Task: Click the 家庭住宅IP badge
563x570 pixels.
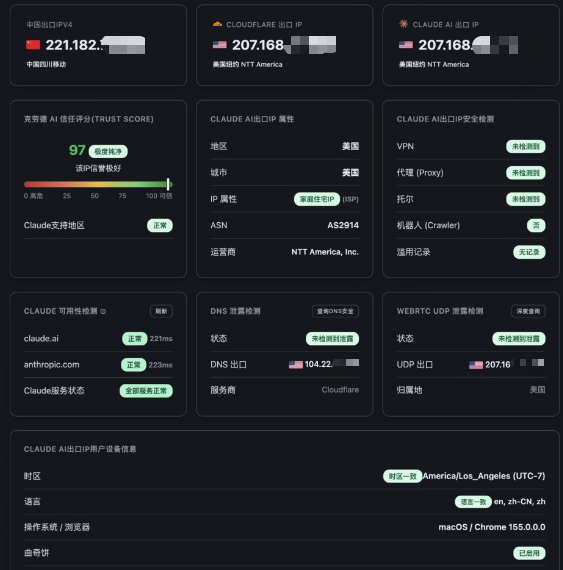Action: click(x=317, y=199)
